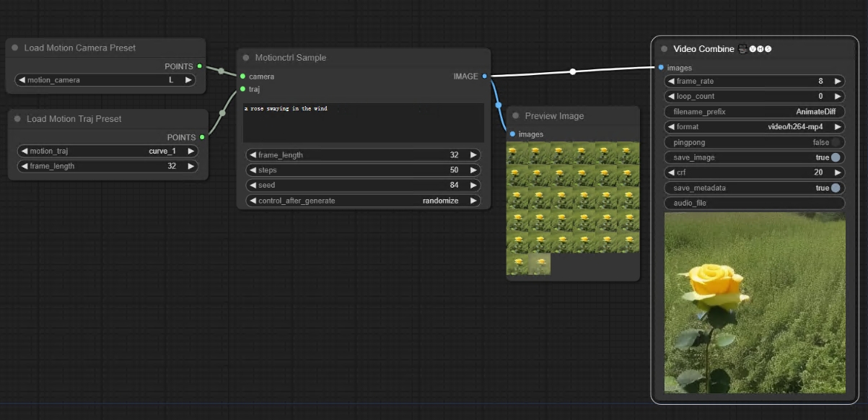The height and width of the screenshot is (420, 868).
Task: Increase the seed value
Action: click(x=473, y=185)
